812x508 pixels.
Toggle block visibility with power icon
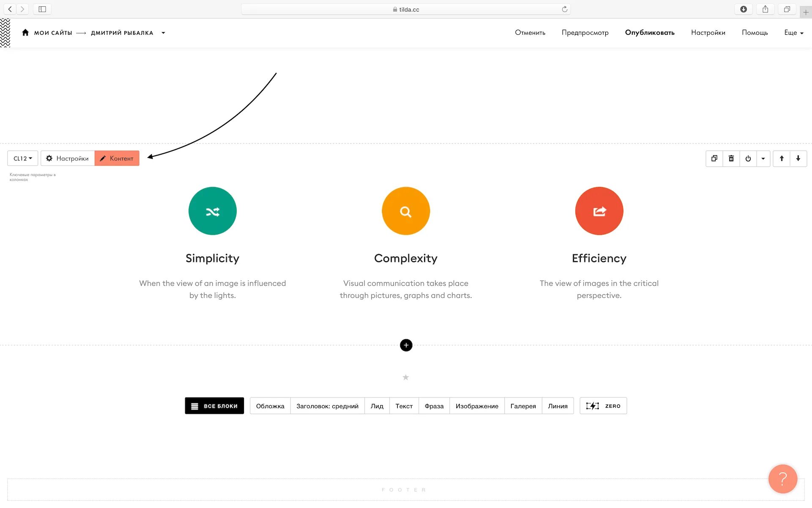point(748,158)
